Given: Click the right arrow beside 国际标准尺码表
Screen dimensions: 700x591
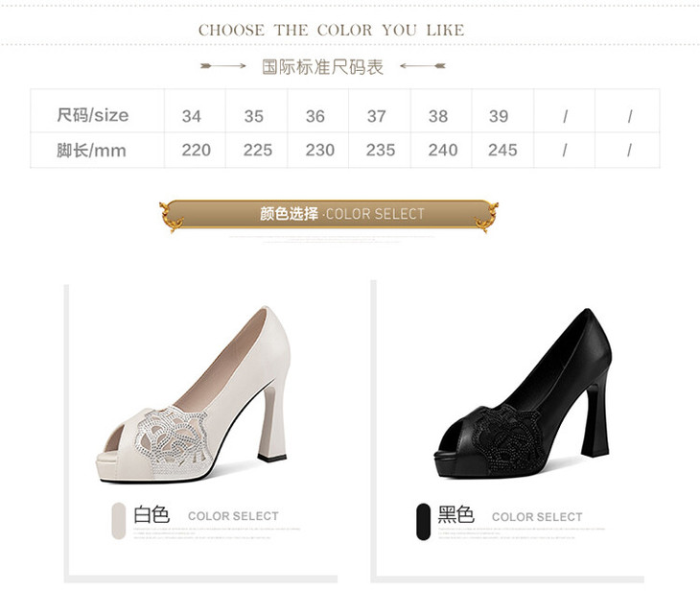Looking at the screenshot, I should pyautogui.click(x=422, y=65).
